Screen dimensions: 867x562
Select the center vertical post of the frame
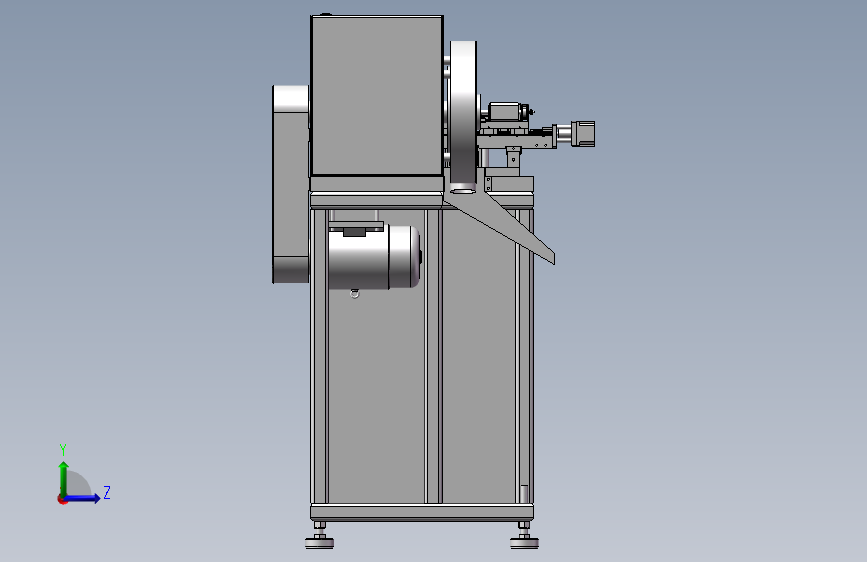pyautogui.click(x=433, y=356)
